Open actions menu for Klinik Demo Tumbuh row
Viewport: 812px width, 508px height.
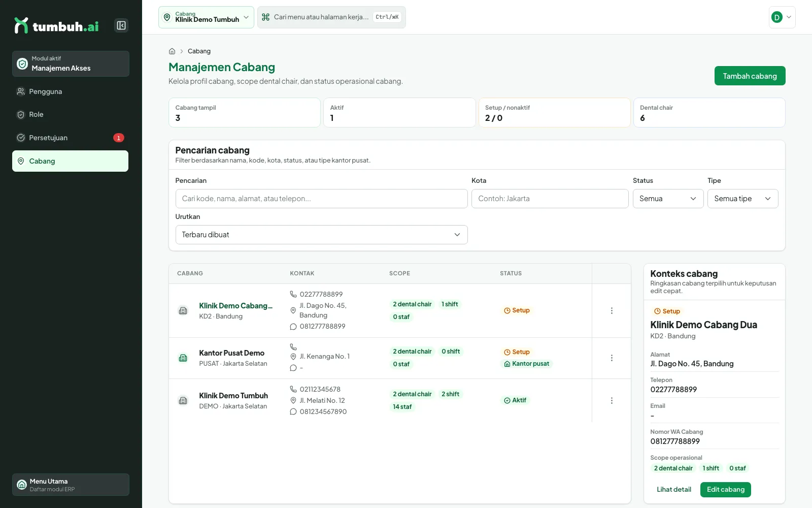coord(612,400)
